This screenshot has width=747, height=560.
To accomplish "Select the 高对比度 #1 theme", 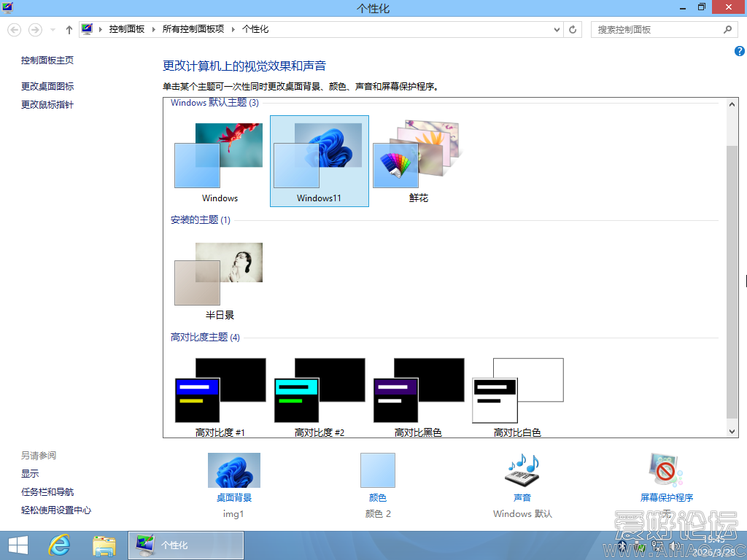I will (x=220, y=397).
